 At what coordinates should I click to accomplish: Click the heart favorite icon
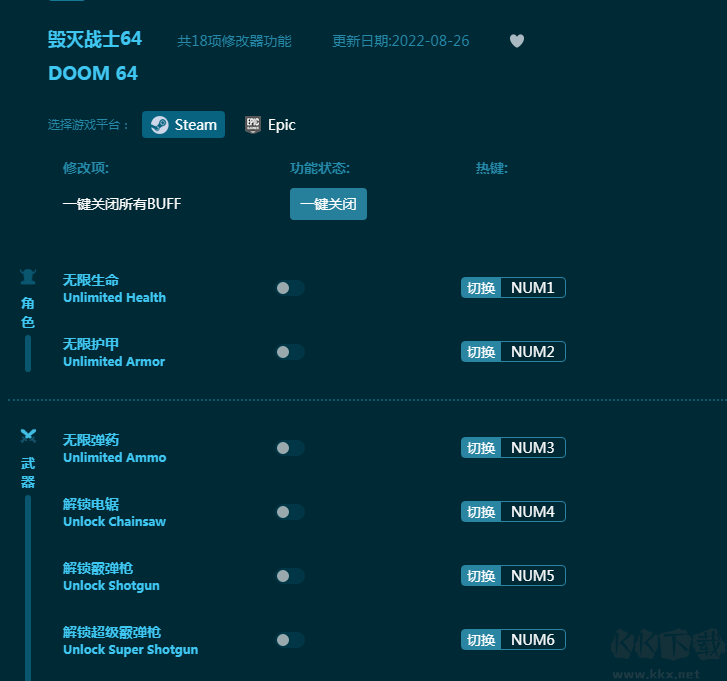(517, 41)
